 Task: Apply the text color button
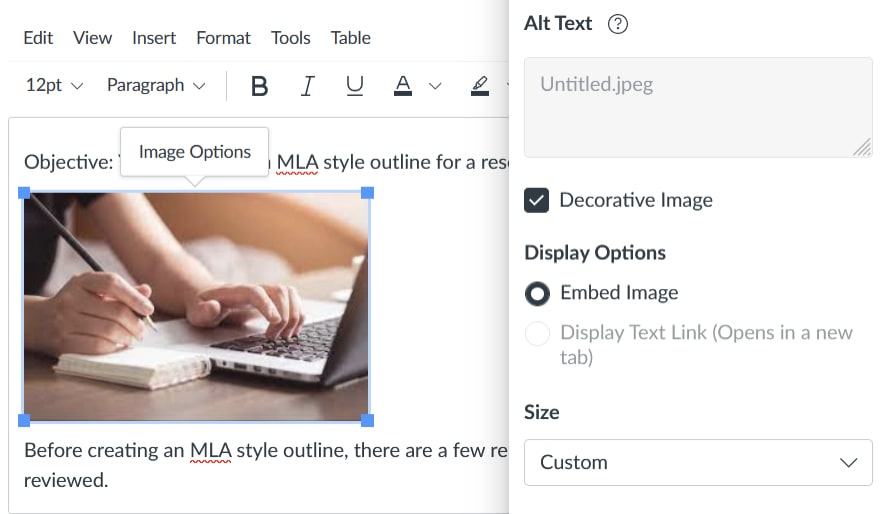[x=403, y=86]
